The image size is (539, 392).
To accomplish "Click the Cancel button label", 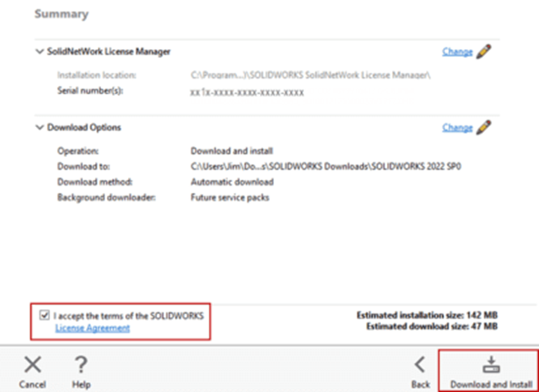I will pos(32,384).
